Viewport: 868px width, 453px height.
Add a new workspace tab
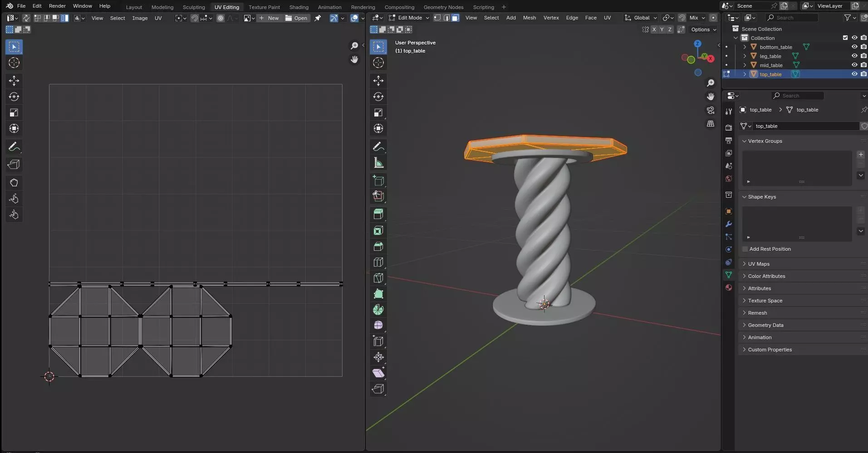tap(504, 7)
